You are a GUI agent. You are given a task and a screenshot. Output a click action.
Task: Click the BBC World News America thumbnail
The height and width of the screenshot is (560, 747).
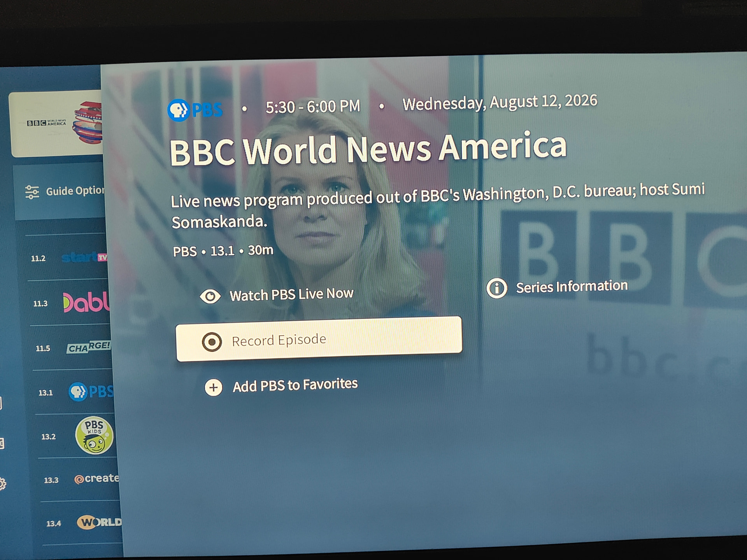pos(56,124)
